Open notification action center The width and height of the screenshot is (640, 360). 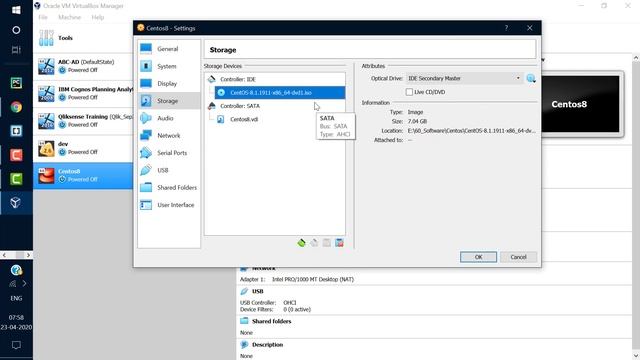click(16, 345)
